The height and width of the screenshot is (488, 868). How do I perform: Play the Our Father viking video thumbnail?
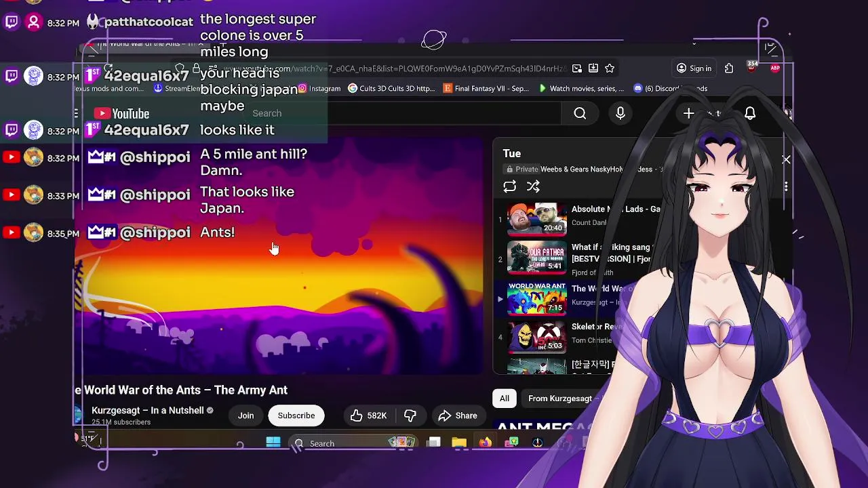pos(536,258)
